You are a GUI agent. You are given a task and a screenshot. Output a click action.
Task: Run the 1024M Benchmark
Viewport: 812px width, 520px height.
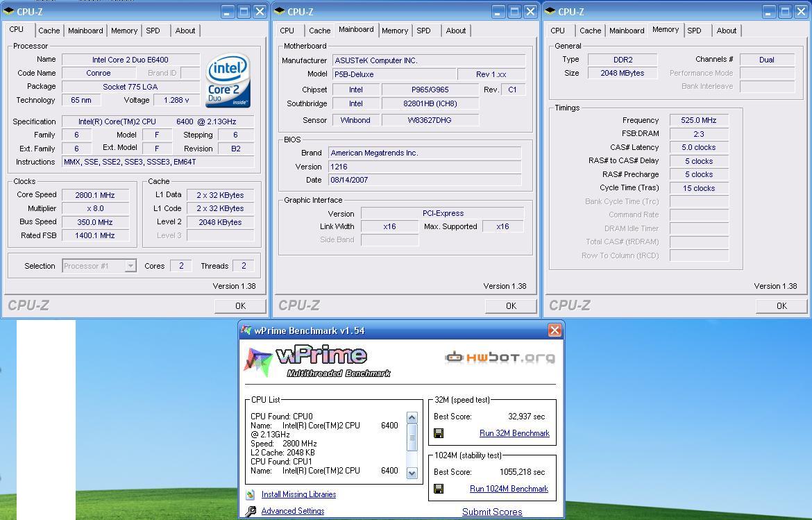pyautogui.click(x=509, y=489)
